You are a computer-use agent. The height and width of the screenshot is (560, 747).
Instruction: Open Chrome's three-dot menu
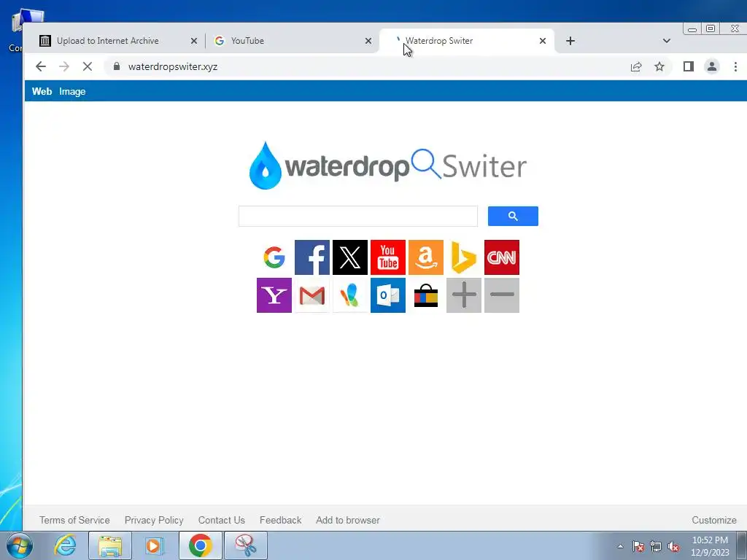(x=735, y=66)
